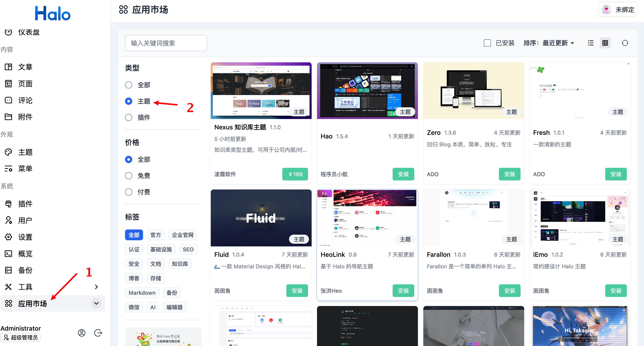Click the 未绑定 account avatar
This screenshot has width=644, height=346.
pos(607,9)
